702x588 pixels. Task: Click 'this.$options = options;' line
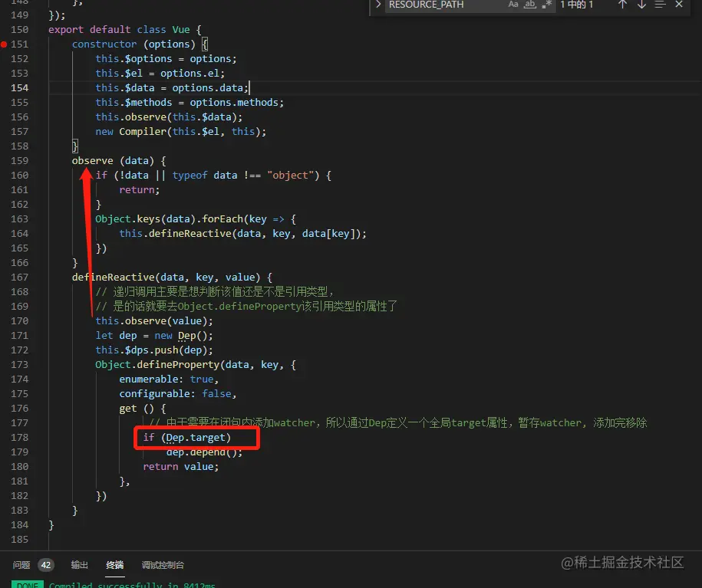(x=166, y=58)
